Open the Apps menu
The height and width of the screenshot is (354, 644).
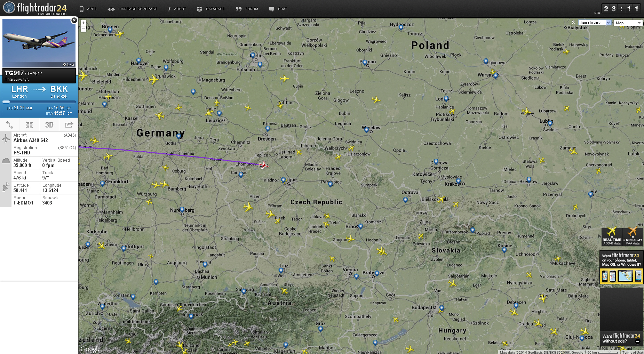pyautogui.click(x=88, y=9)
